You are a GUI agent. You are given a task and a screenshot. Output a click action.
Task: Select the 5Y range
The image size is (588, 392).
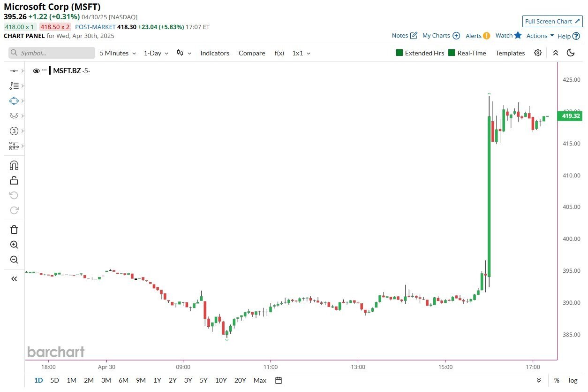pyautogui.click(x=204, y=380)
